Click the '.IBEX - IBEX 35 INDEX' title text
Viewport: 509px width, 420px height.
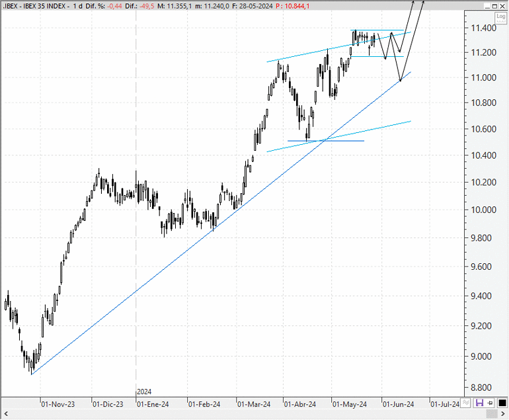[x=34, y=6]
